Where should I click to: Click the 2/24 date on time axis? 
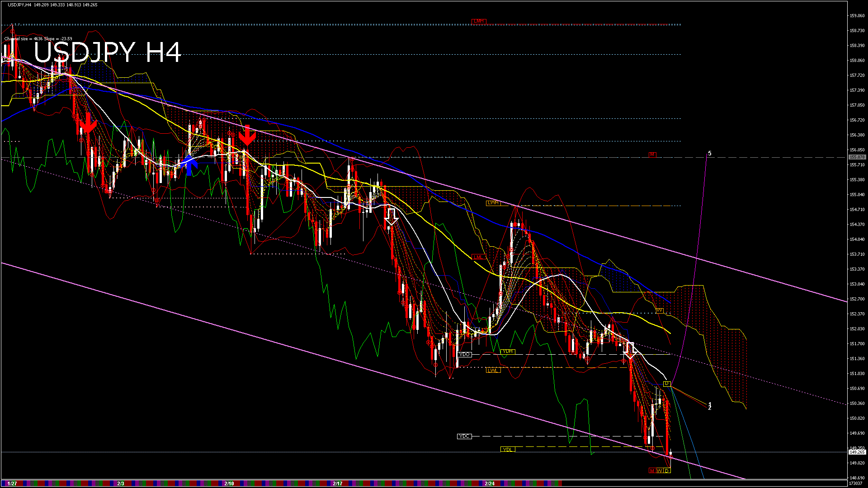click(x=490, y=483)
